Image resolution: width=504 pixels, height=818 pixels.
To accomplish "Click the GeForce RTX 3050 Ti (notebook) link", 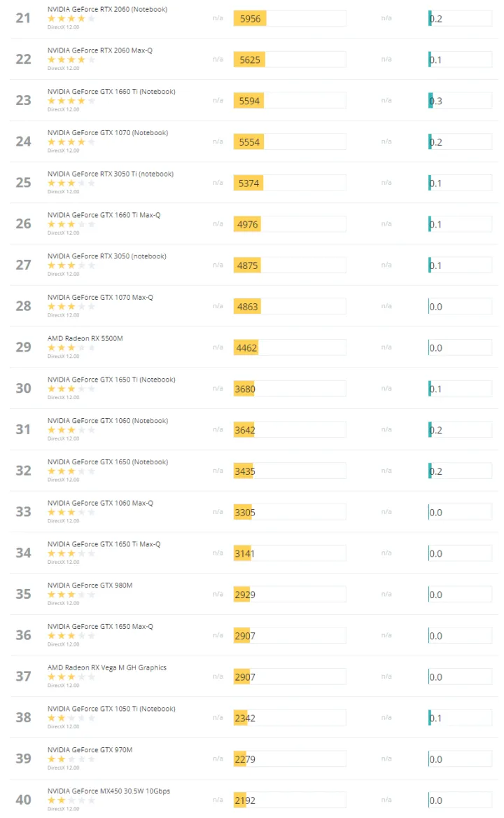I will [111, 174].
